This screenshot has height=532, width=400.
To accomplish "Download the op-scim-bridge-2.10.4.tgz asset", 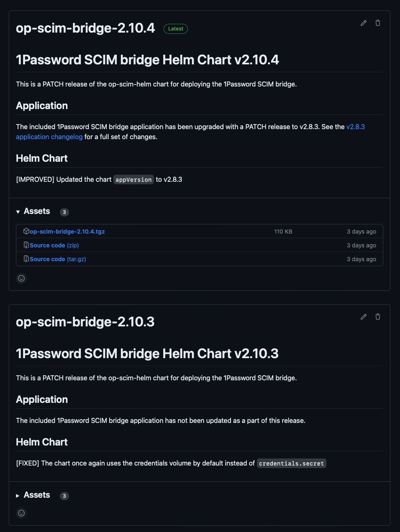I will (x=67, y=231).
